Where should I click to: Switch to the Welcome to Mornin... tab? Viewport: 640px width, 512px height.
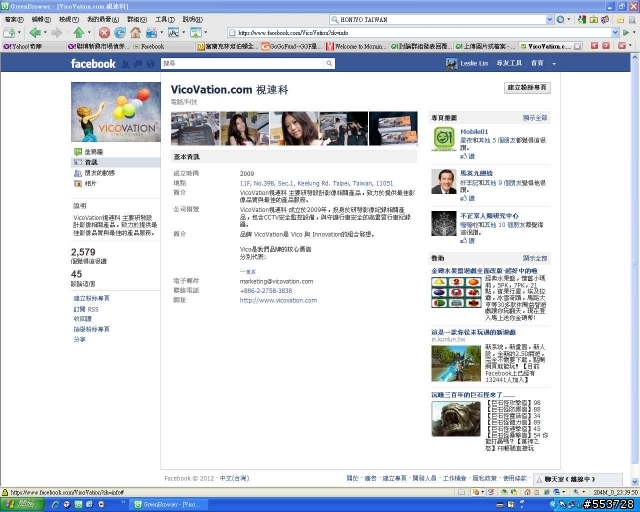[356, 47]
